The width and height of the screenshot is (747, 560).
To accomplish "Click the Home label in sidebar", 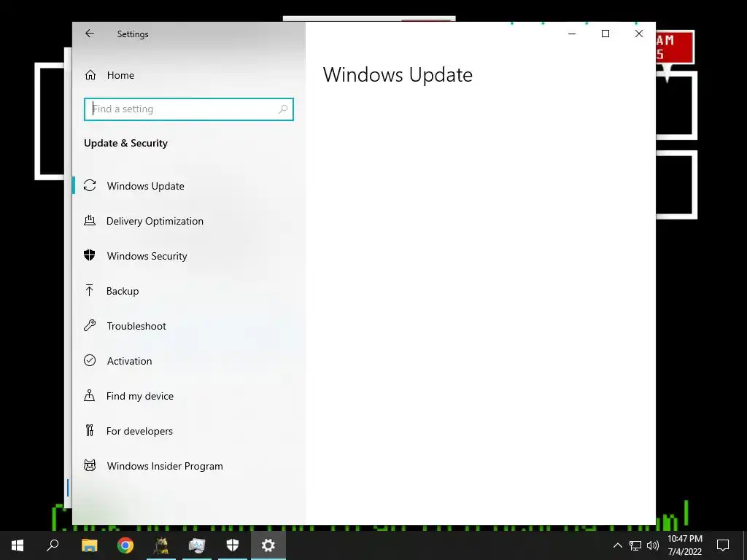I will pyautogui.click(x=120, y=75).
